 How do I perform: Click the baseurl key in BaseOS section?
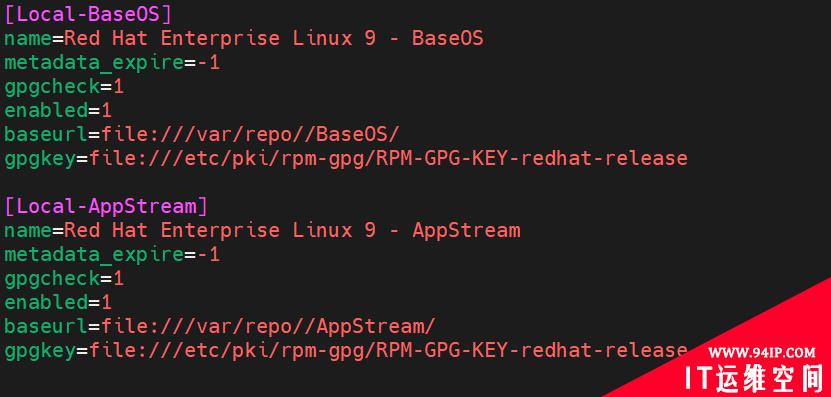point(46,135)
